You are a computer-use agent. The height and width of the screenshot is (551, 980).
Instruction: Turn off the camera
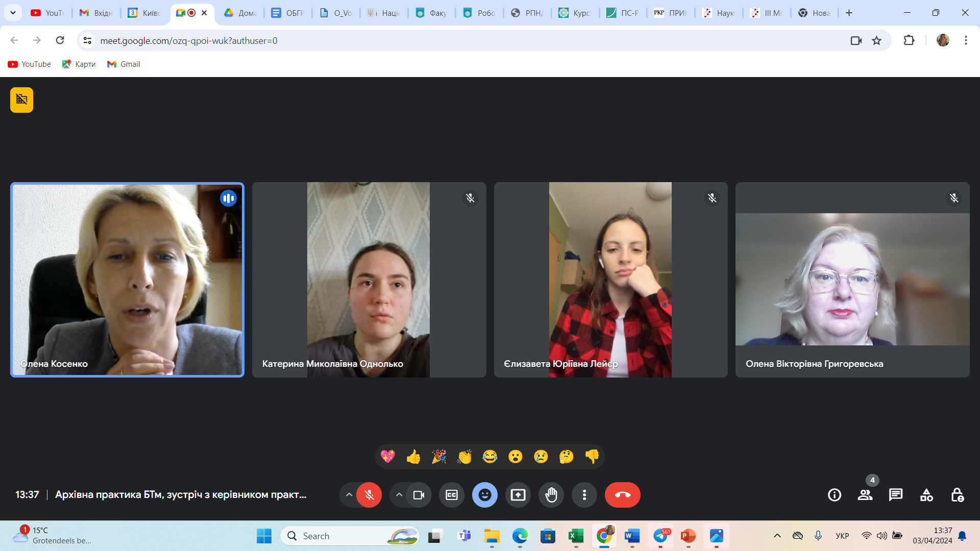tap(419, 495)
